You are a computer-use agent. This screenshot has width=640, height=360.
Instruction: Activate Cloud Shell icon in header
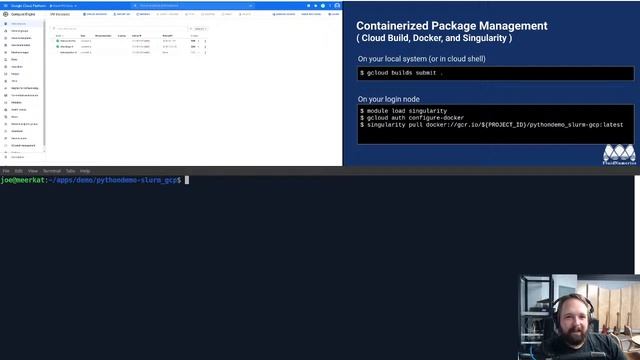(309, 6)
